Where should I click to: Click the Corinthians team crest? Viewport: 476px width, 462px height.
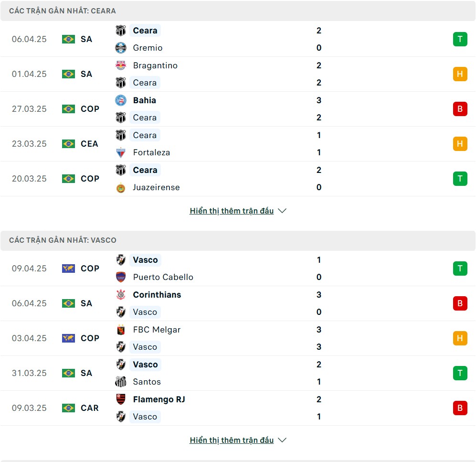[x=121, y=295]
